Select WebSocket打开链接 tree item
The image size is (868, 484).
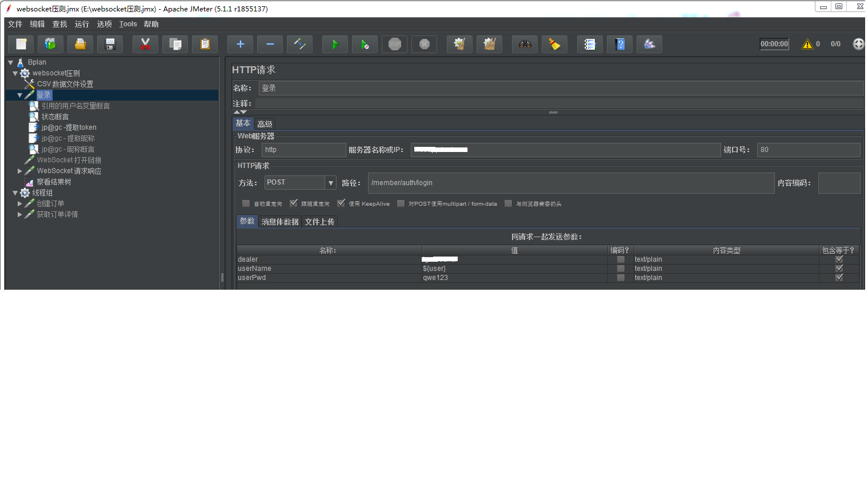point(69,160)
